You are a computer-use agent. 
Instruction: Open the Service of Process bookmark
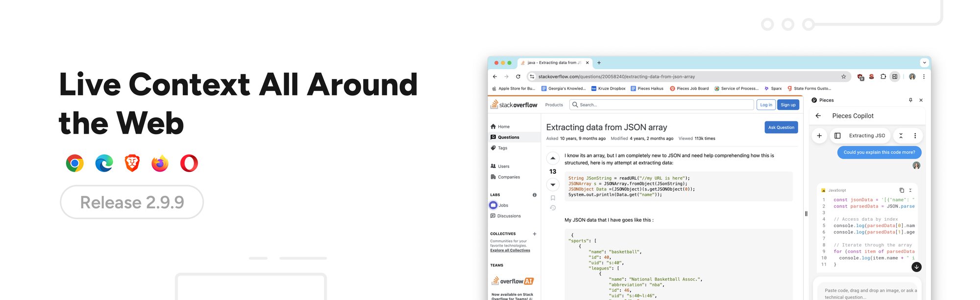point(736,89)
